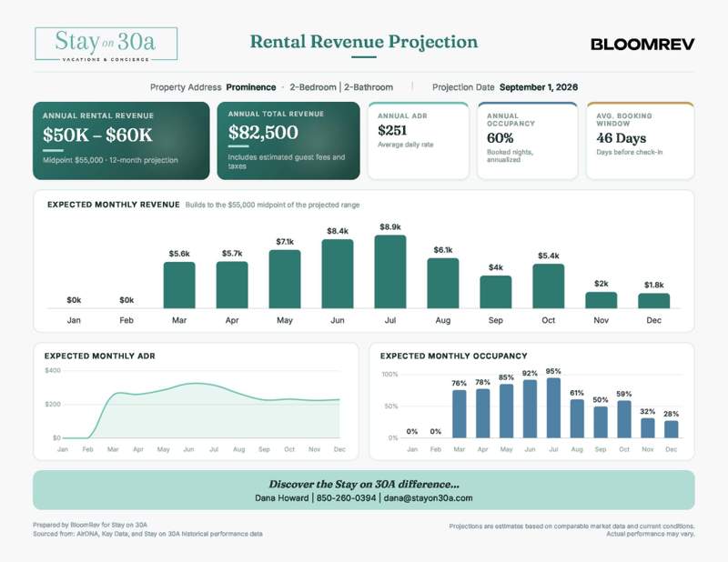Click the 850-260-0394 phone number
728x562 pixels.
[346, 498]
